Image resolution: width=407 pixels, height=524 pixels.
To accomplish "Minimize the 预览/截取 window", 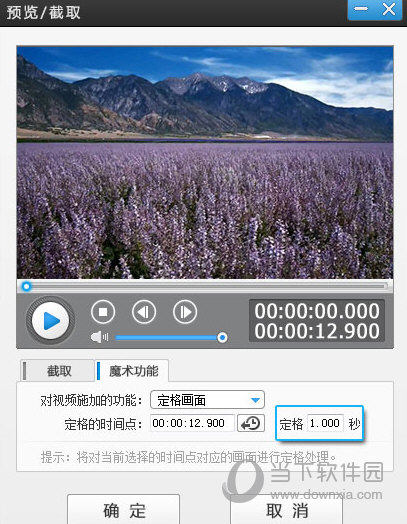I will pyautogui.click(x=361, y=9).
